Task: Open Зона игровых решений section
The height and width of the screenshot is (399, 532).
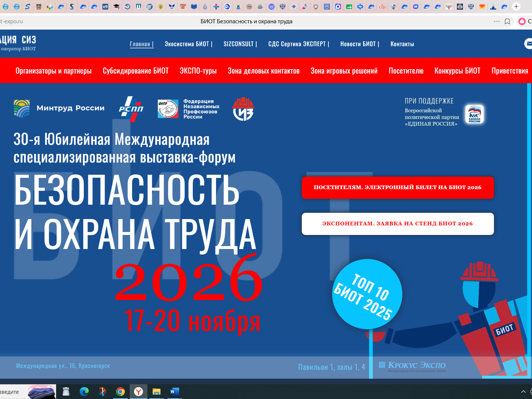Action: click(344, 71)
